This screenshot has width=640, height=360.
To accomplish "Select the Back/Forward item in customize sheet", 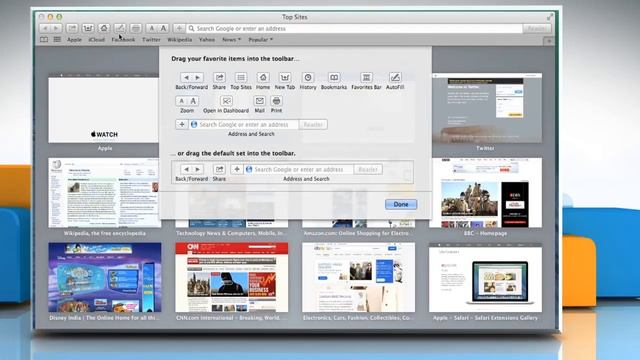I will 192,81.
